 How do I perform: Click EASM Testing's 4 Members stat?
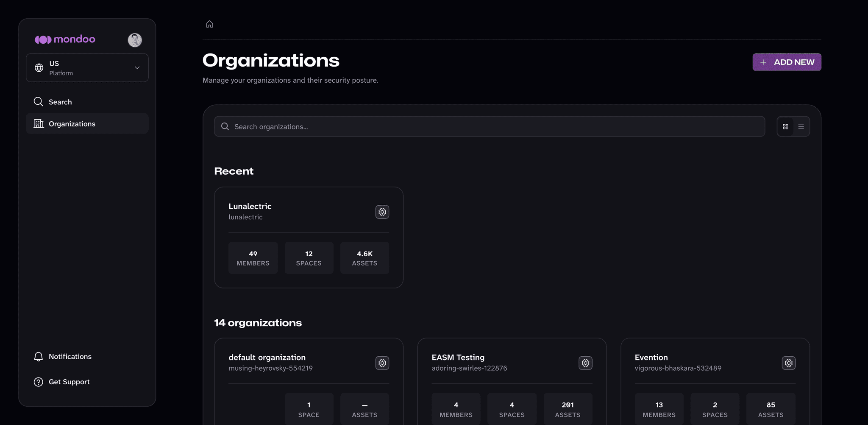[456, 409]
